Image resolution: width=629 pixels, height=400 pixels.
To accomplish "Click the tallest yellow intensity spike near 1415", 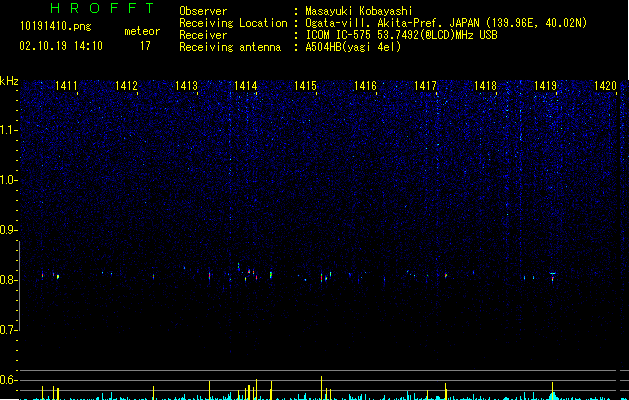I will (321, 388).
